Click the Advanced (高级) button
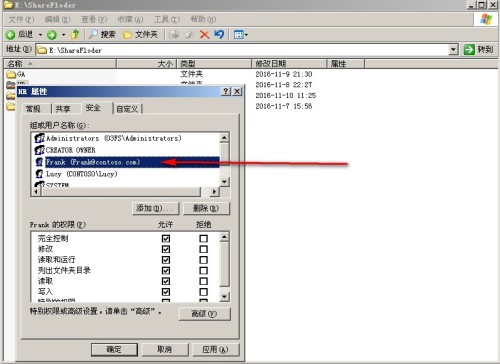Viewport: 500px width, 364px height. tap(204, 314)
